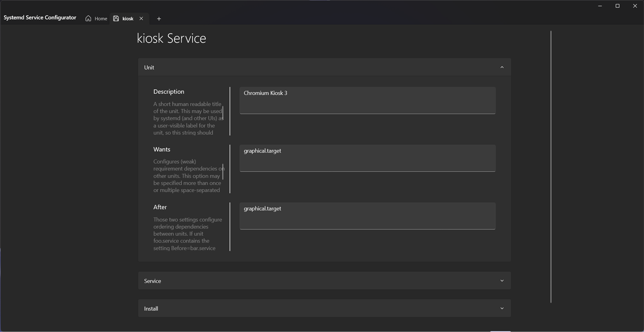Maximize the application window
The width and height of the screenshot is (644, 332).
(617, 6)
